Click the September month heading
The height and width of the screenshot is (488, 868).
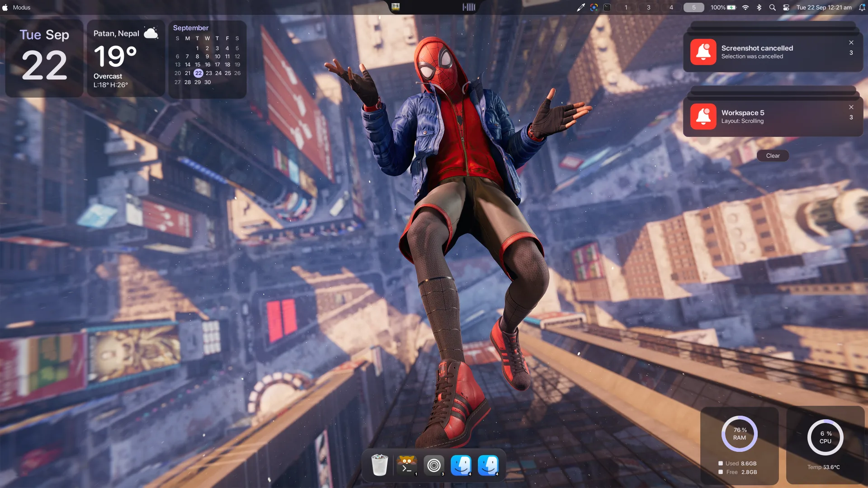pyautogui.click(x=191, y=28)
